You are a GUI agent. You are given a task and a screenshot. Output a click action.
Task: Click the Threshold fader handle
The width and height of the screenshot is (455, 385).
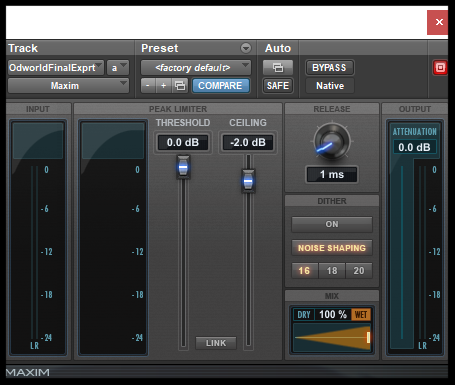click(x=183, y=167)
